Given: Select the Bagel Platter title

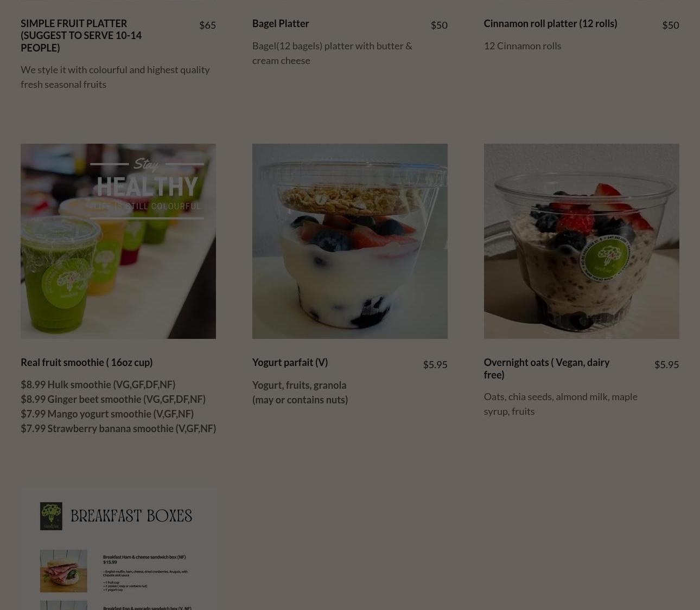Looking at the screenshot, I should [281, 23].
